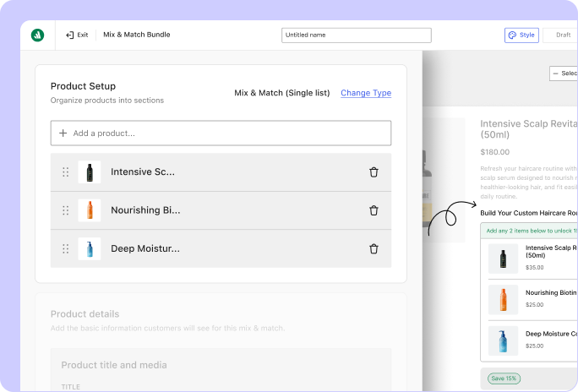Image resolution: width=578 pixels, height=392 pixels.
Task: Click the Nourishing Bi... product thumbnail
Action: [x=90, y=210]
